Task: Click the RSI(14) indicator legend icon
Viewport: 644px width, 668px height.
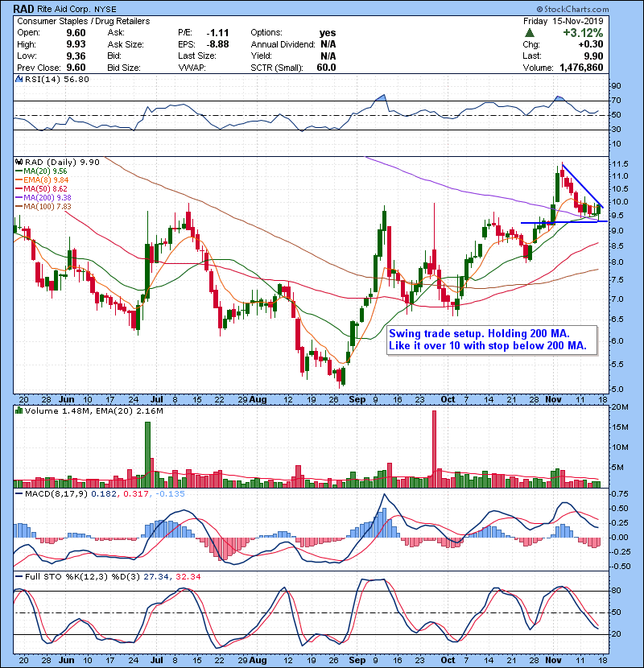Action: [19, 80]
